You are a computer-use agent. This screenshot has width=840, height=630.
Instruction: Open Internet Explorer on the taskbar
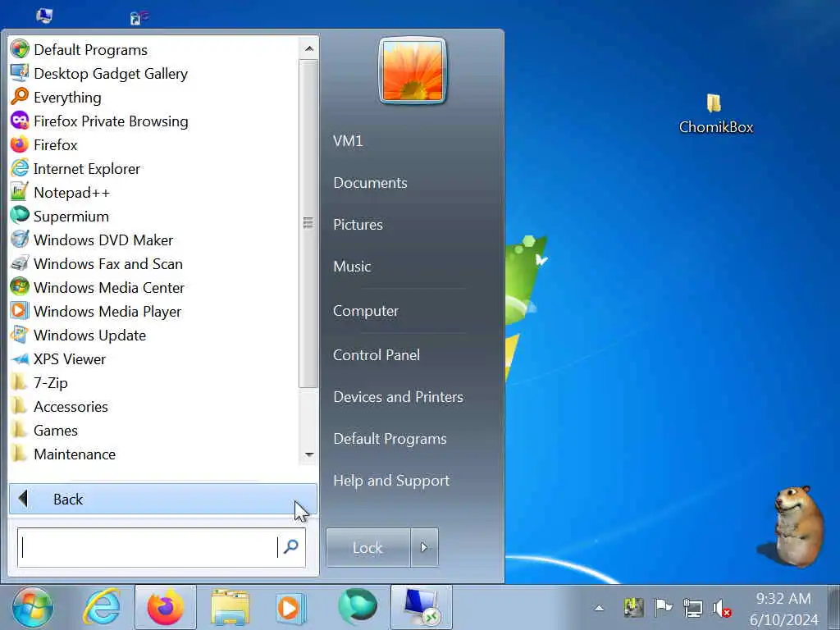click(101, 608)
